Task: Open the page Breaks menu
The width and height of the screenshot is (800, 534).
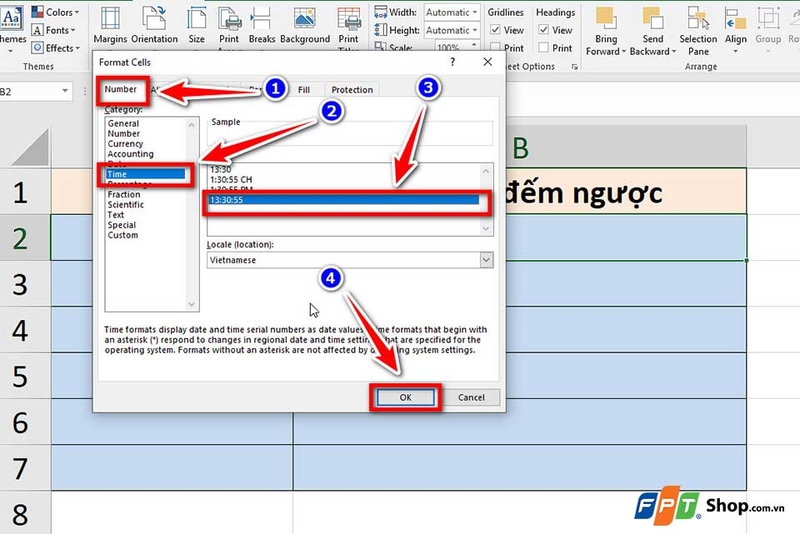Action: (262, 24)
